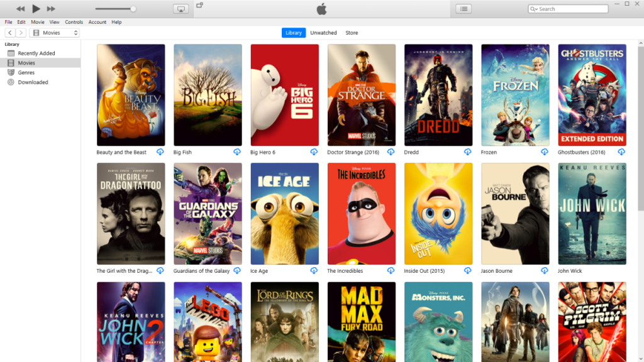
Task: Open the View menu
Action: 54,22
